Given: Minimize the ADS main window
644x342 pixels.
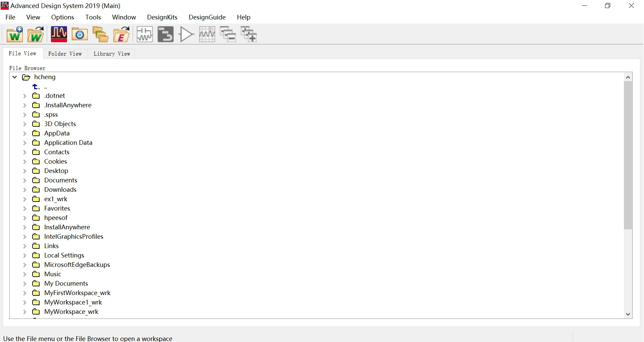Looking at the screenshot, I should click(x=585, y=6).
